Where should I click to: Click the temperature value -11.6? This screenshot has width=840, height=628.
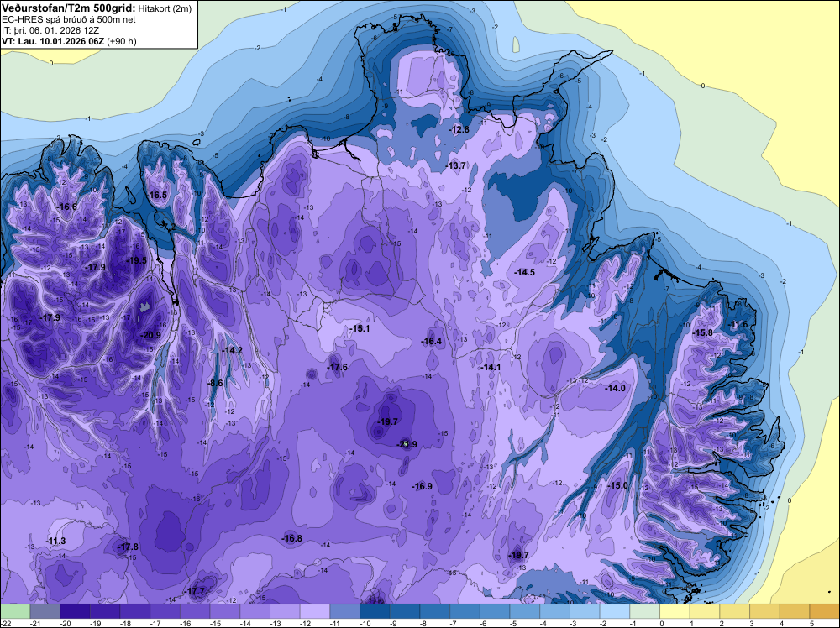[738, 324]
